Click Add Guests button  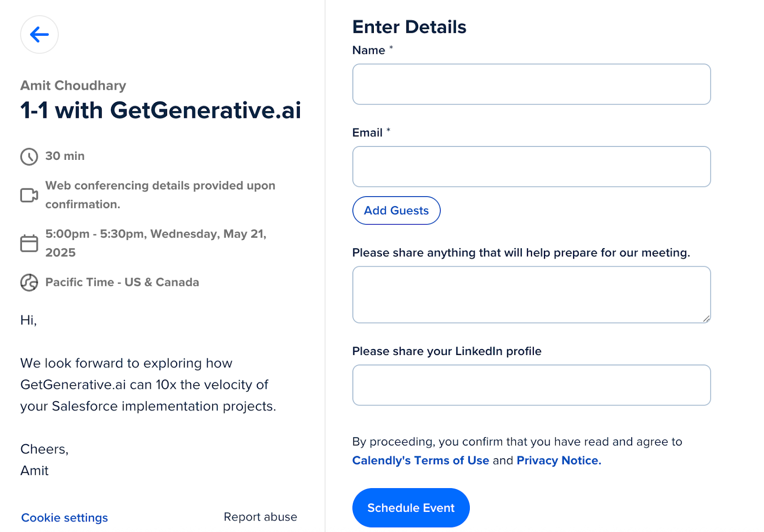(x=396, y=210)
